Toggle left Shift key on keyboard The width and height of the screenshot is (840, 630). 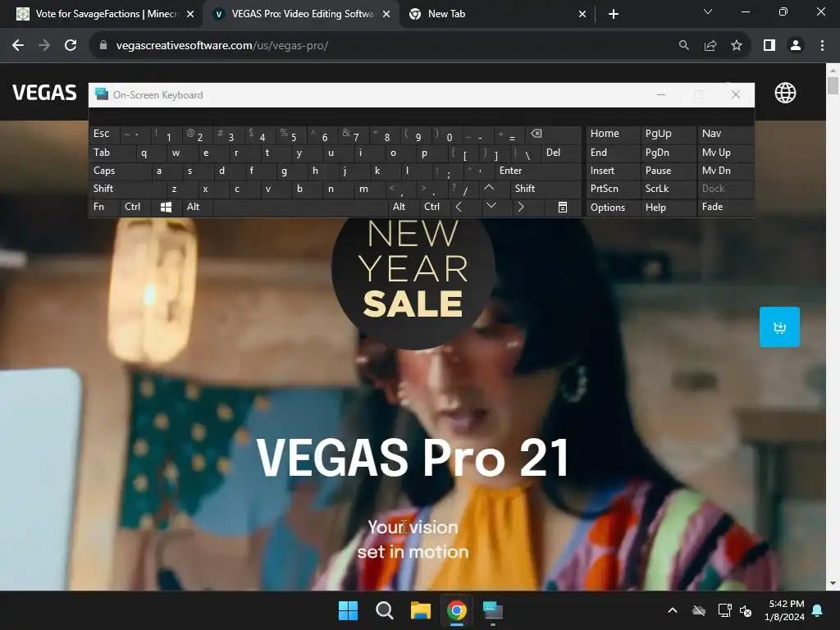coord(127,189)
